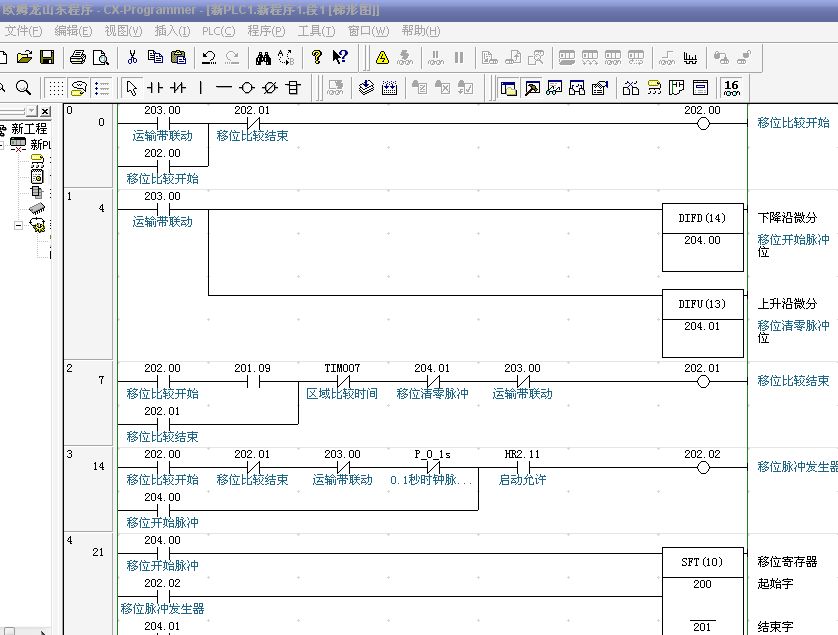Screen dimensions: 838x635
Task: Open the PLC(C) menu
Action: click(217, 31)
